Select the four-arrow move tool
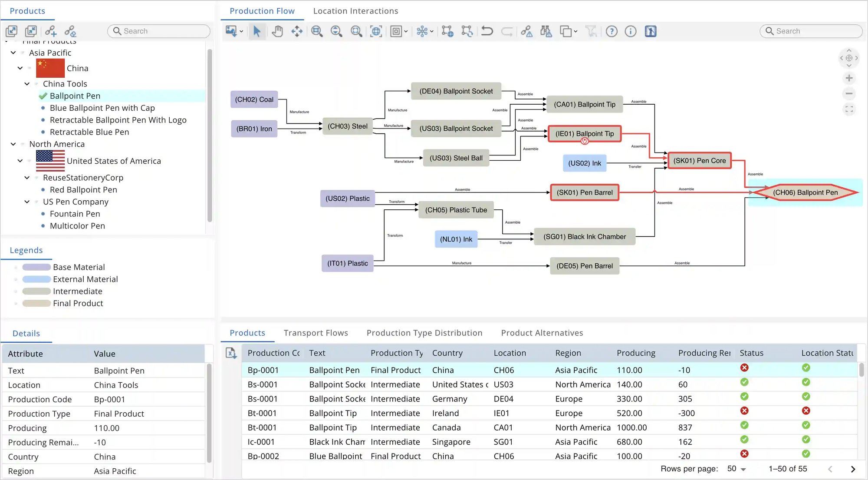 tap(297, 31)
